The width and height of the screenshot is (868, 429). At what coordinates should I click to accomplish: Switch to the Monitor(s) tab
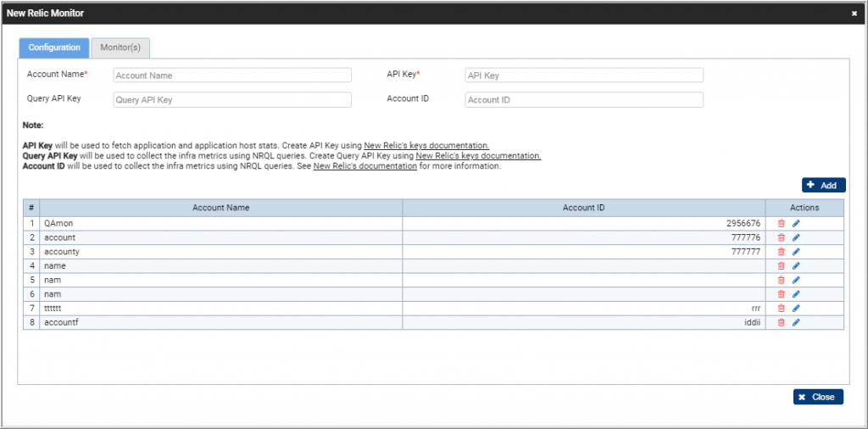click(120, 47)
